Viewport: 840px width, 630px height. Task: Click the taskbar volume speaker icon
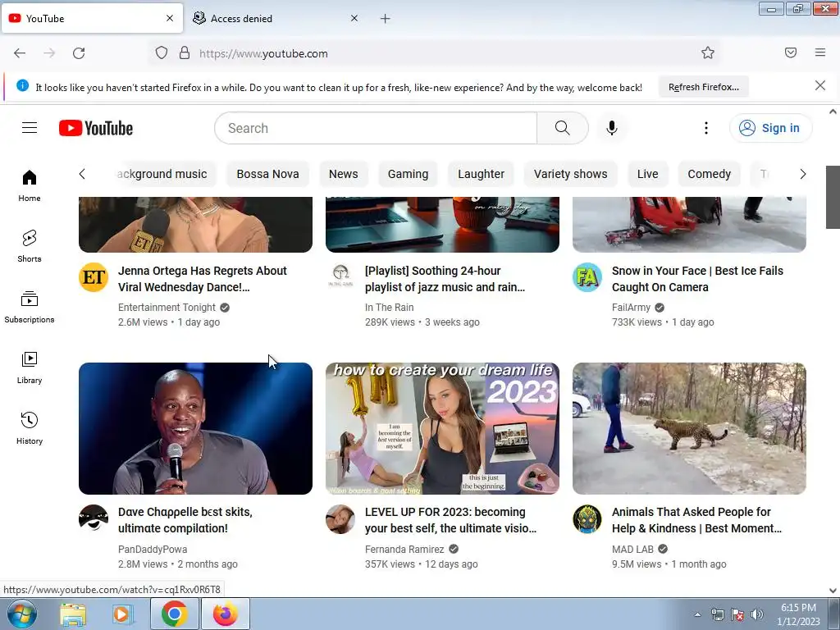point(756,614)
